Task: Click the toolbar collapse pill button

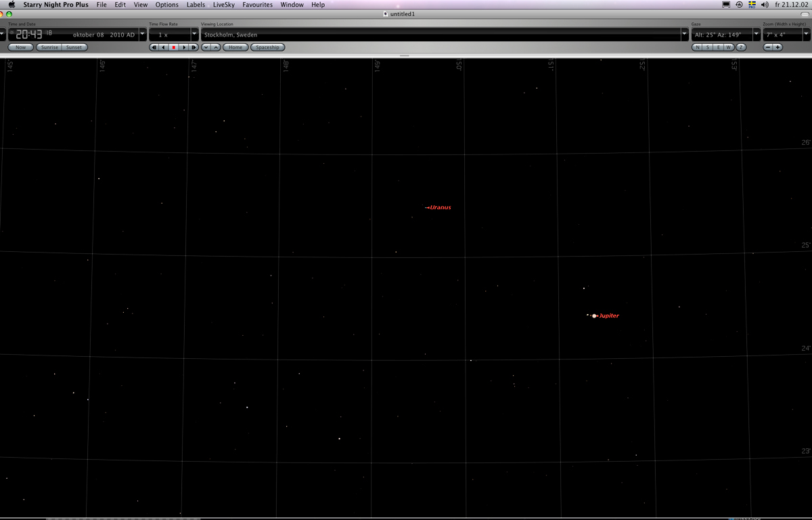Action: (804, 14)
